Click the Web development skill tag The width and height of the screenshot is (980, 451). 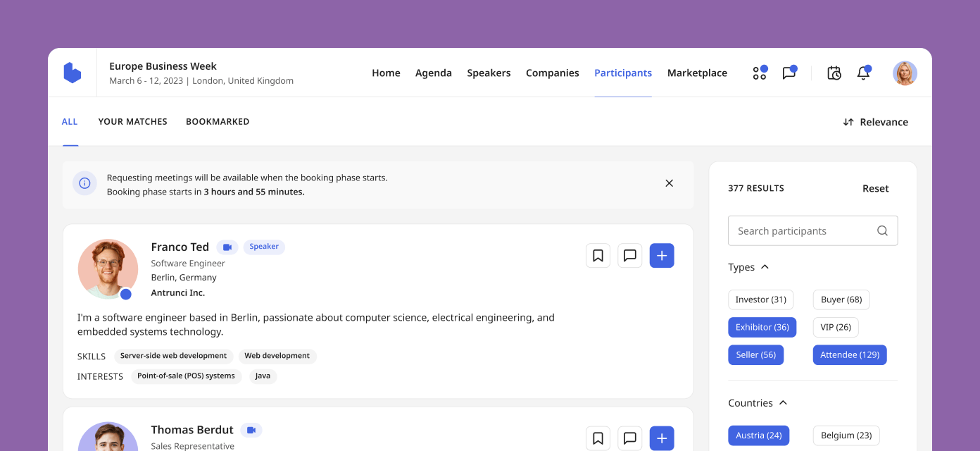click(x=277, y=356)
